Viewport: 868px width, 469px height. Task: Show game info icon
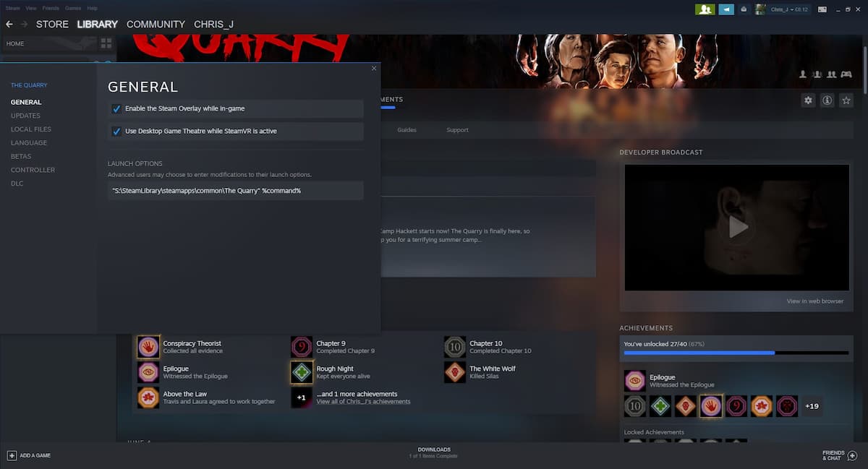827,100
